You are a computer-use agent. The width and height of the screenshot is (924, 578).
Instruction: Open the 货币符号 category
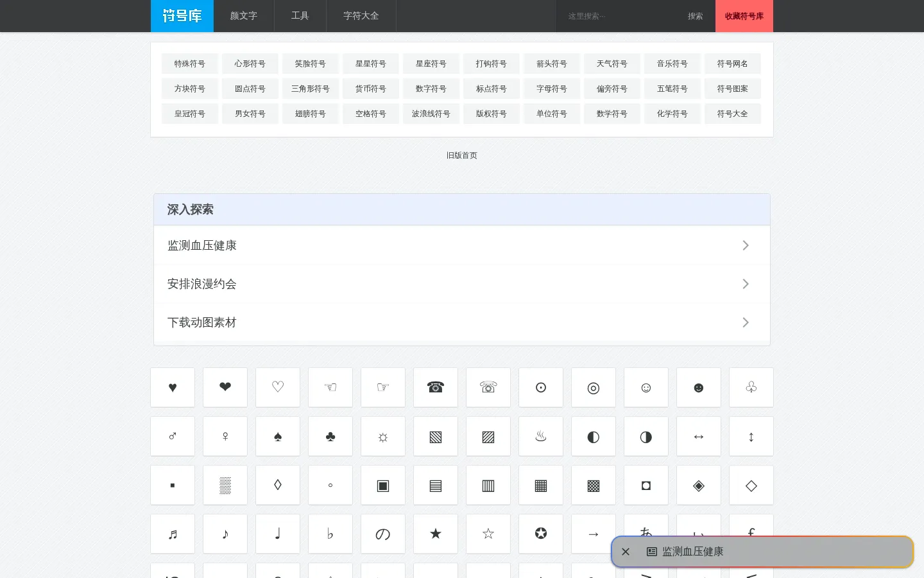[371, 89]
